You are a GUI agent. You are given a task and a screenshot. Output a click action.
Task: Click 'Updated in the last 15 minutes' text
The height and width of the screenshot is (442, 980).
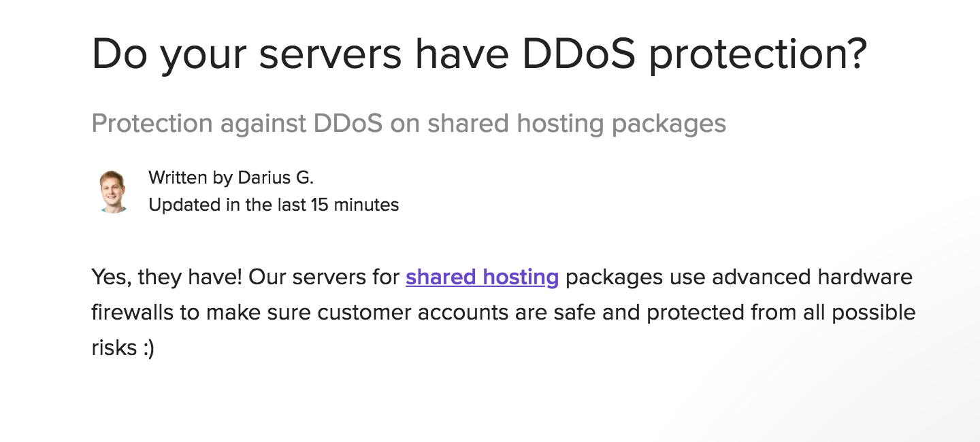274,205
